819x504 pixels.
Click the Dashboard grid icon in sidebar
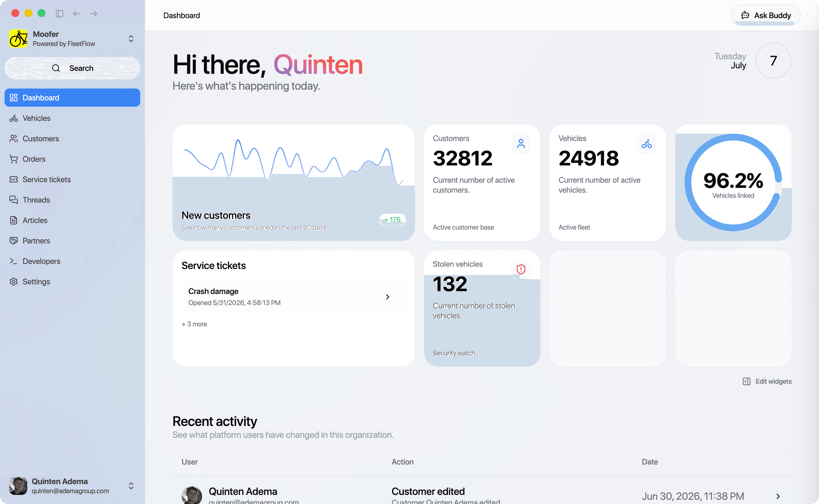pos(14,98)
